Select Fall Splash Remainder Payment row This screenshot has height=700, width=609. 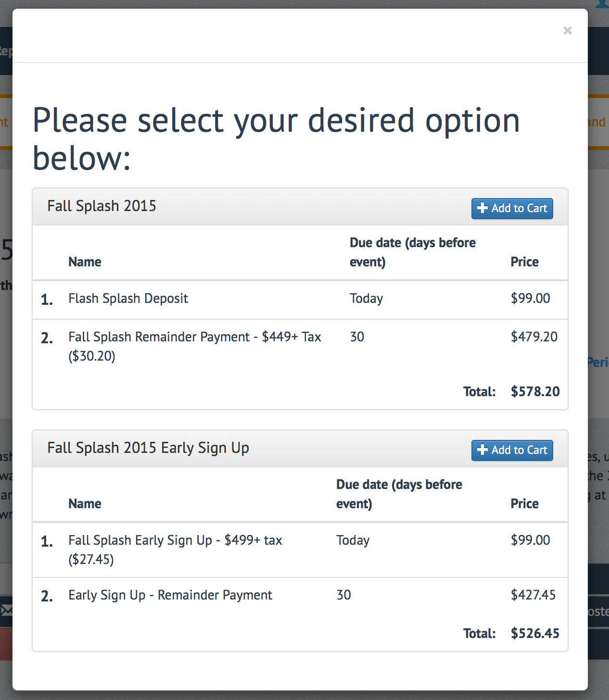pyautogui.click(x=300, y=347)
